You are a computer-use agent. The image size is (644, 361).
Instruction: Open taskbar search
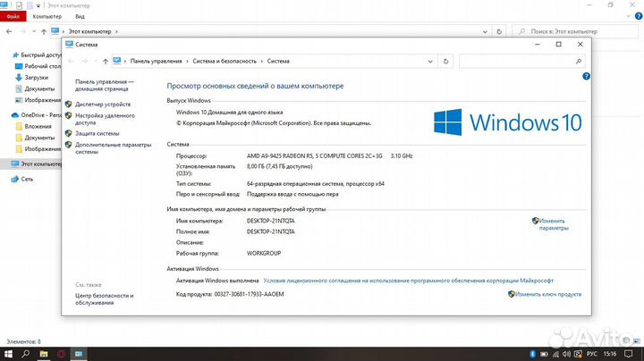[x=25, y=354]
